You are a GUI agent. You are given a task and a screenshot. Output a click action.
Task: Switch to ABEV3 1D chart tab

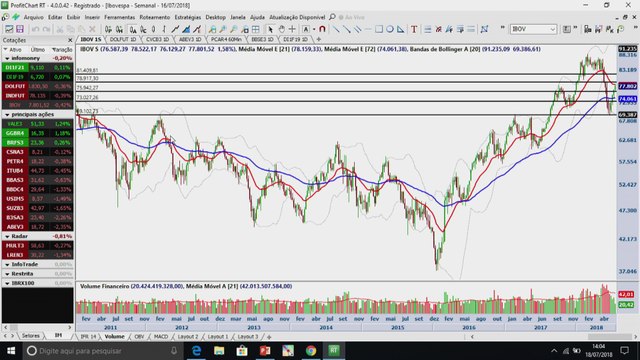(190, 40)
